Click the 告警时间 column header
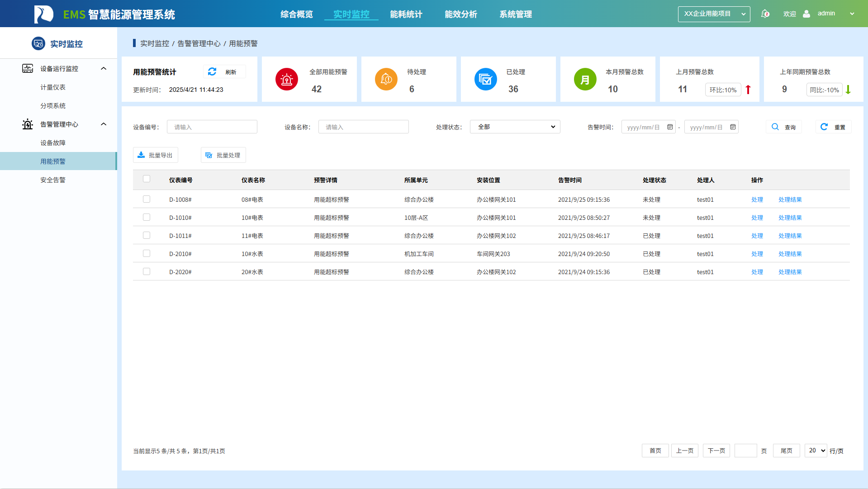Screen dimensions: 868x489 (570, 180)
